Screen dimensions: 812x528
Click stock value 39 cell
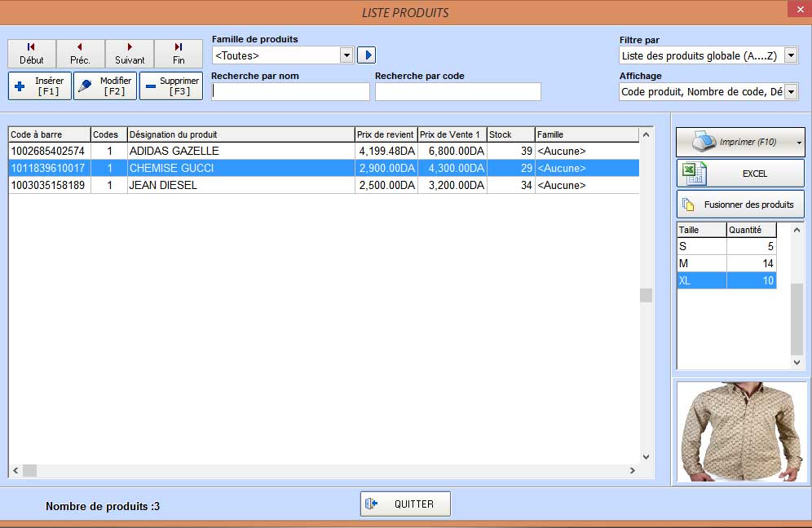[510, 152]
